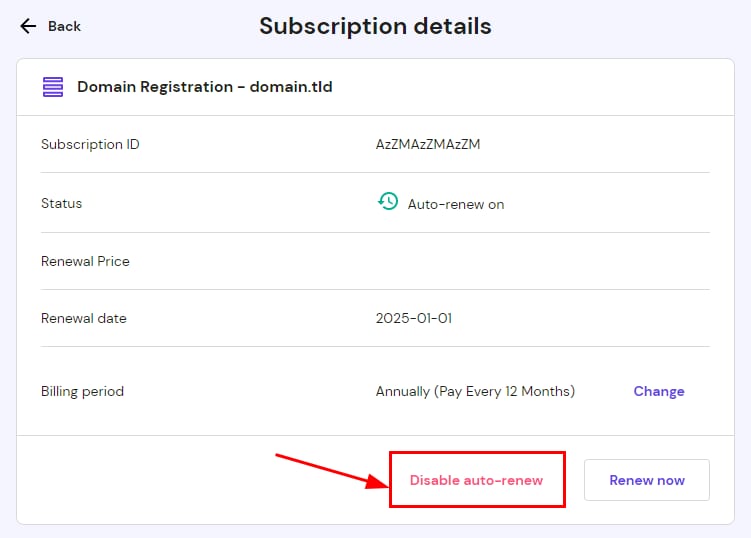751x538 pixels.
Task: Click the Status row label
Action: point(62,203)
